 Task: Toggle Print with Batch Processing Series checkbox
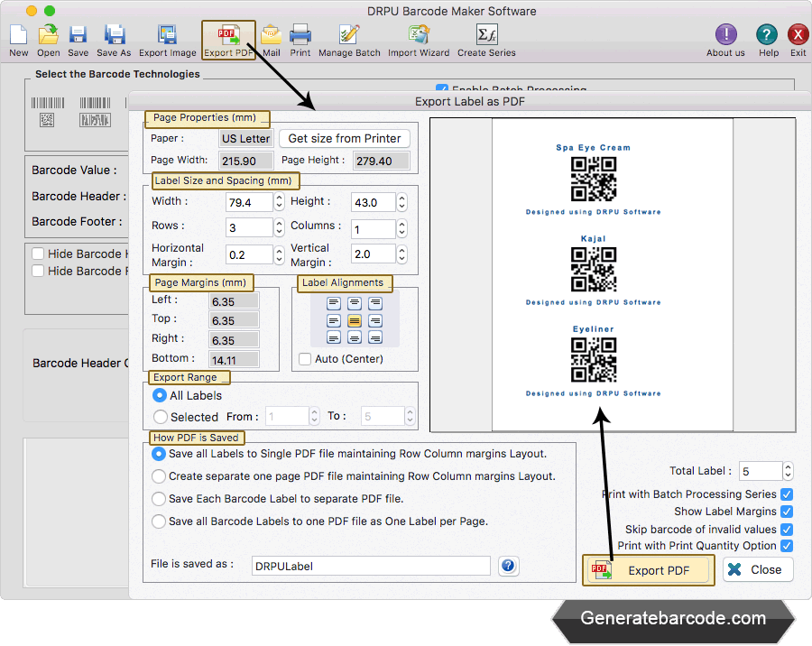pyautogui.click(x=787, y=494)
